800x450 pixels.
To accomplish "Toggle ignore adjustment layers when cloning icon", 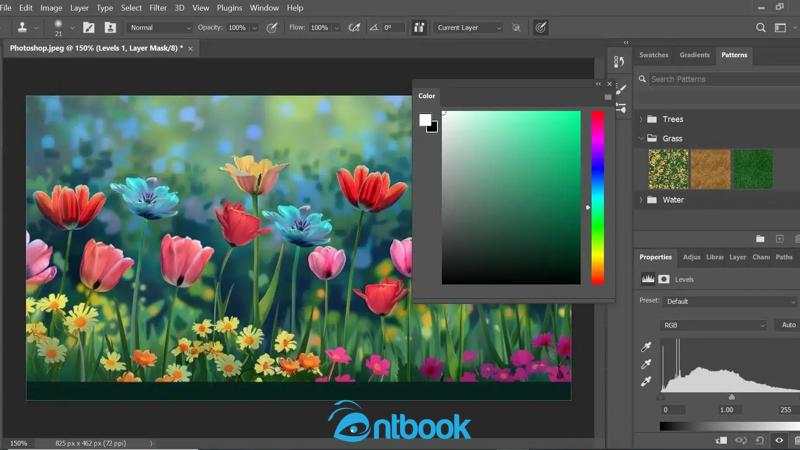I will pos(516,28).
